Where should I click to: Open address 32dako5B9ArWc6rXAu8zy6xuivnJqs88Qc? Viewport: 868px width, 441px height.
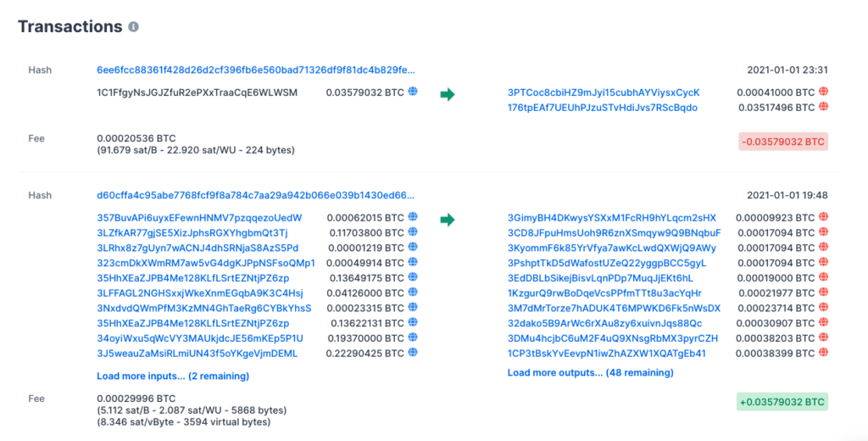point(604,323)
